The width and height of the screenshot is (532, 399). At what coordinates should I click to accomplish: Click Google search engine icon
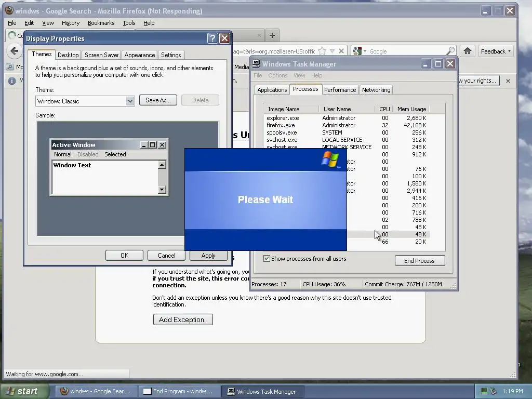(x=357, y=51)
